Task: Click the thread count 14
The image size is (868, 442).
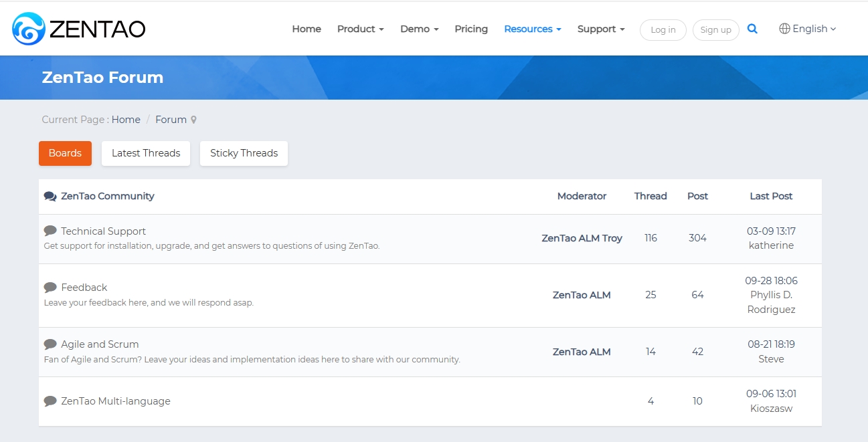Action: click(650, 352)
